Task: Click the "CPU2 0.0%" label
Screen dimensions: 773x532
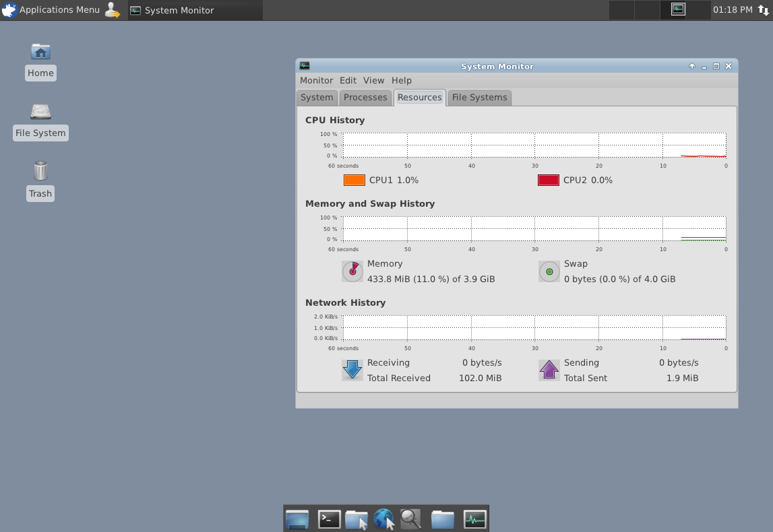Action: tap(588, 180)
